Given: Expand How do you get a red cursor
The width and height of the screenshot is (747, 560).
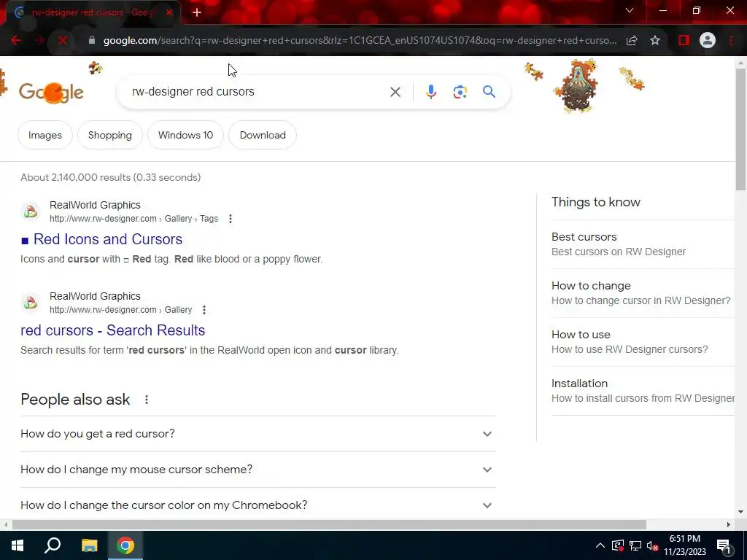Looking at the screenshot, I should (258, 434).
